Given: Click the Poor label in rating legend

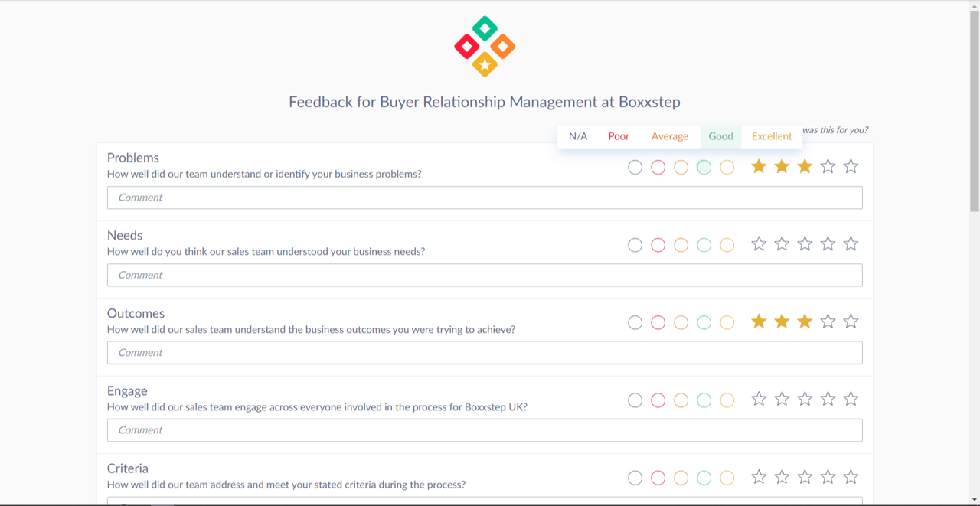Looking at the screenshot, I should point(619,136).
